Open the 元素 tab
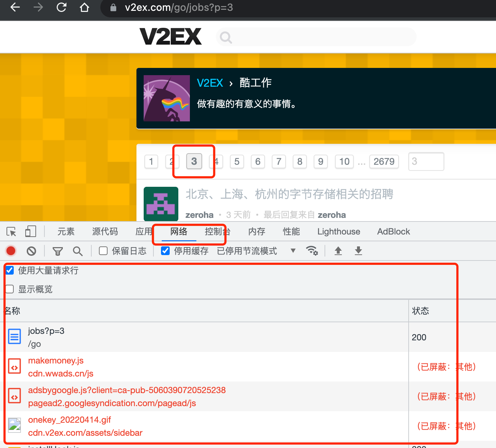 click(x=66, y=232)
